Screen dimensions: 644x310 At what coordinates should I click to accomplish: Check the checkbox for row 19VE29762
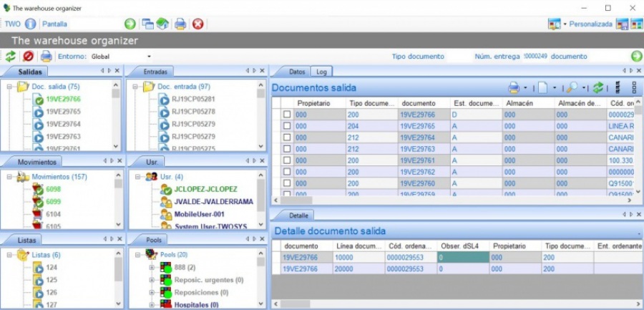click(287, 172)
